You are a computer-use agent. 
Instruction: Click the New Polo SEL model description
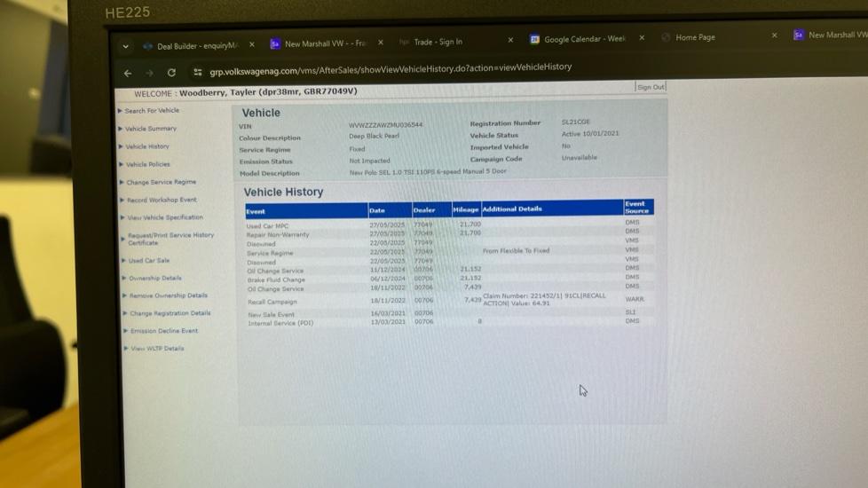point(428,172)
